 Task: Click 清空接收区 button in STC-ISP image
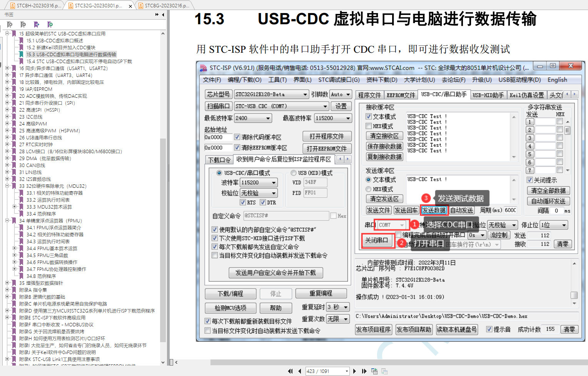point(384,136)
